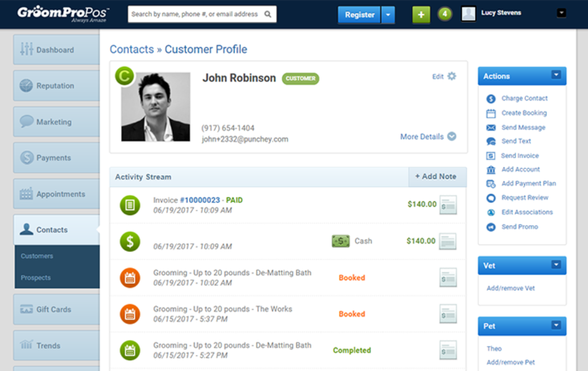The width and height of the screenshot is (588, 371).
Task: Open the Payments sidebar menu
Action: (56, 158)
